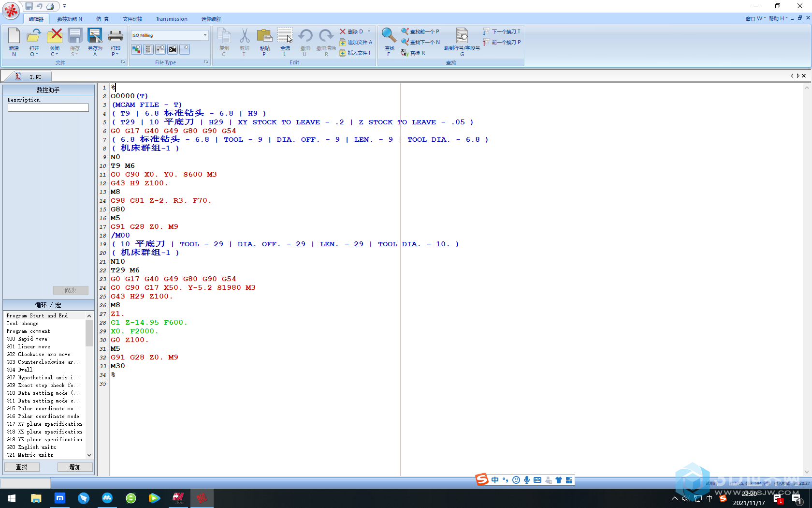This screenshot has height=508, width=812.
Task: Click 下一个换刀 T next tool change
Action: 502,31
